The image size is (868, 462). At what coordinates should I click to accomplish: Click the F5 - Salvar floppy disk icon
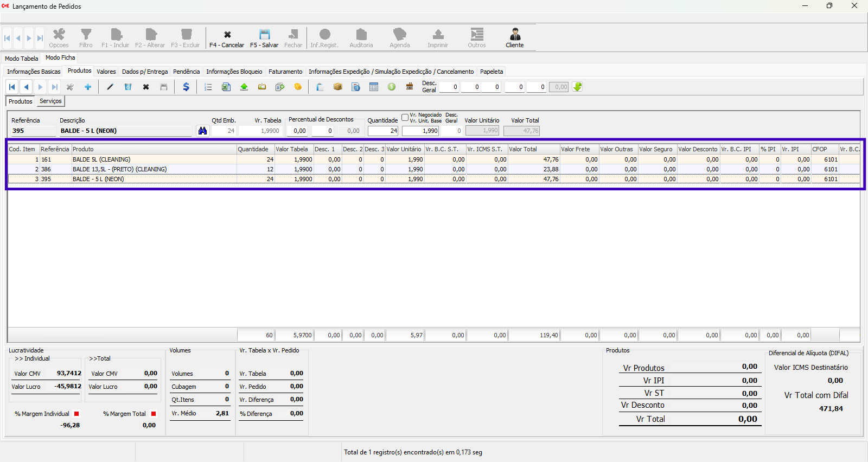coord(264,35)
